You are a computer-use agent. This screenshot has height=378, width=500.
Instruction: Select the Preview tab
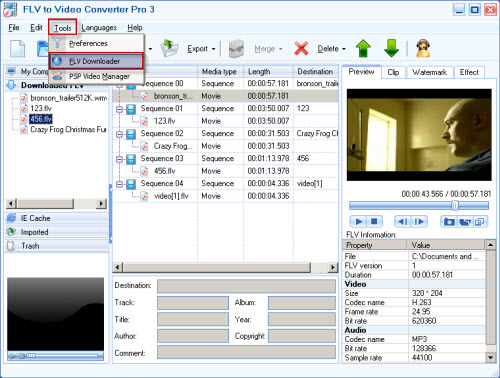[361, 72]
